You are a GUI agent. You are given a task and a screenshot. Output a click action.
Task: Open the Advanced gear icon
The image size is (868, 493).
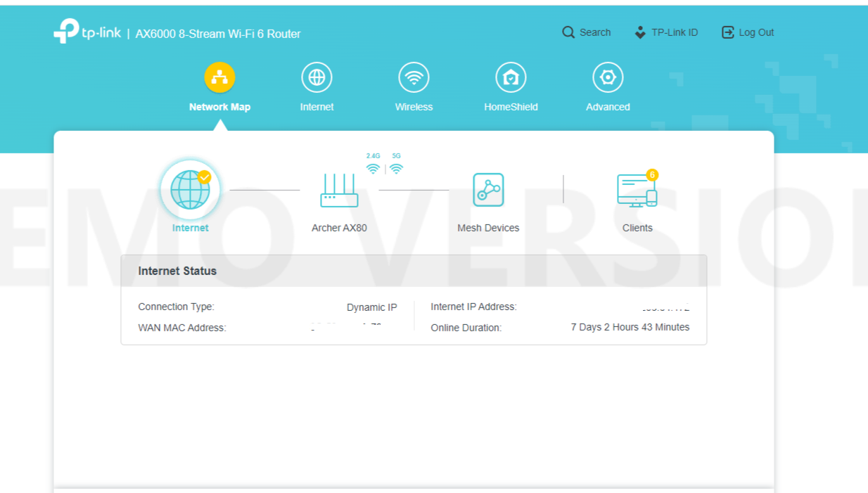point(608,77)
